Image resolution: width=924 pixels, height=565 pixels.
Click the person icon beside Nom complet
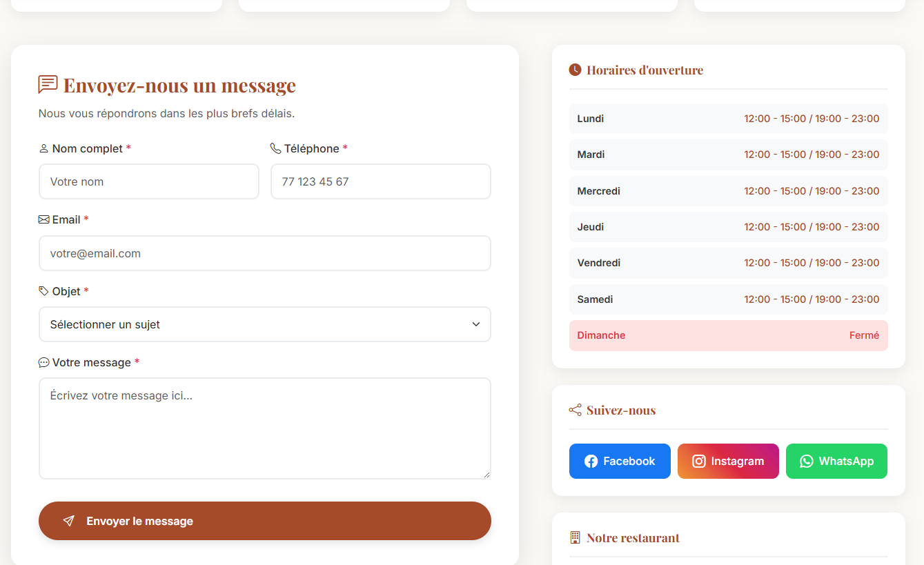click(x=43, y=148)
